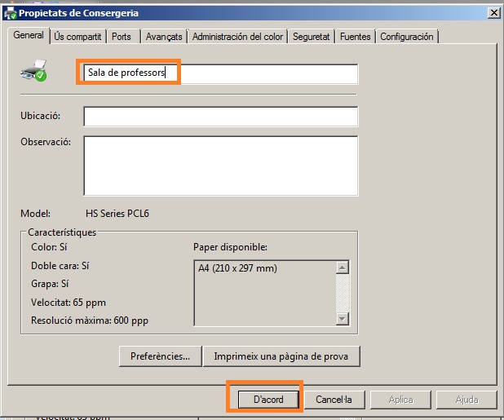Click the 'Resolució màxima: 600 ppp' text

point(90,321)
